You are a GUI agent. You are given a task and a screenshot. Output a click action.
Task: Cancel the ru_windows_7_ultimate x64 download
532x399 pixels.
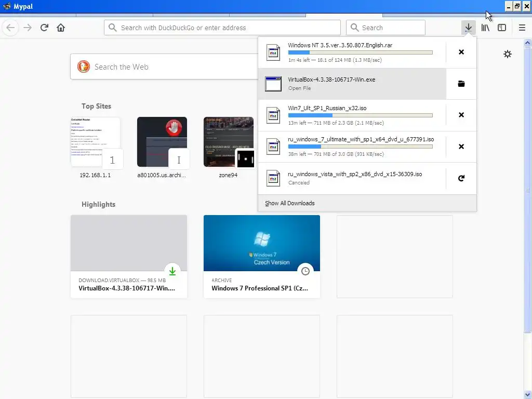coord(461,147)
